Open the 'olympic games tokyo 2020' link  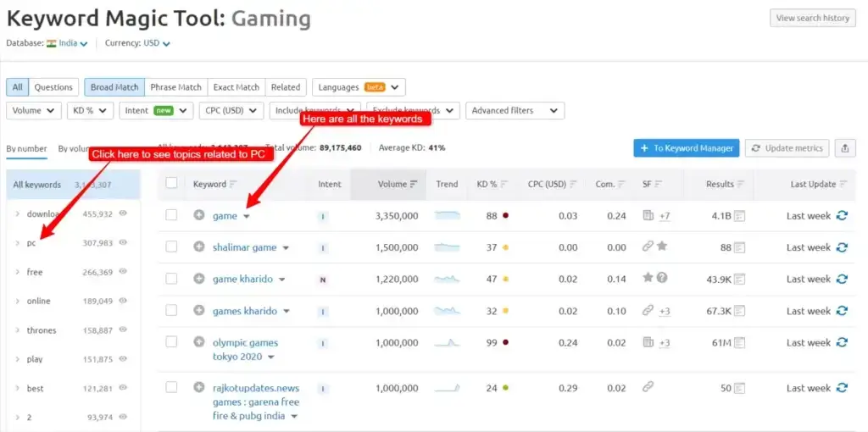click(x=245, y=350)
